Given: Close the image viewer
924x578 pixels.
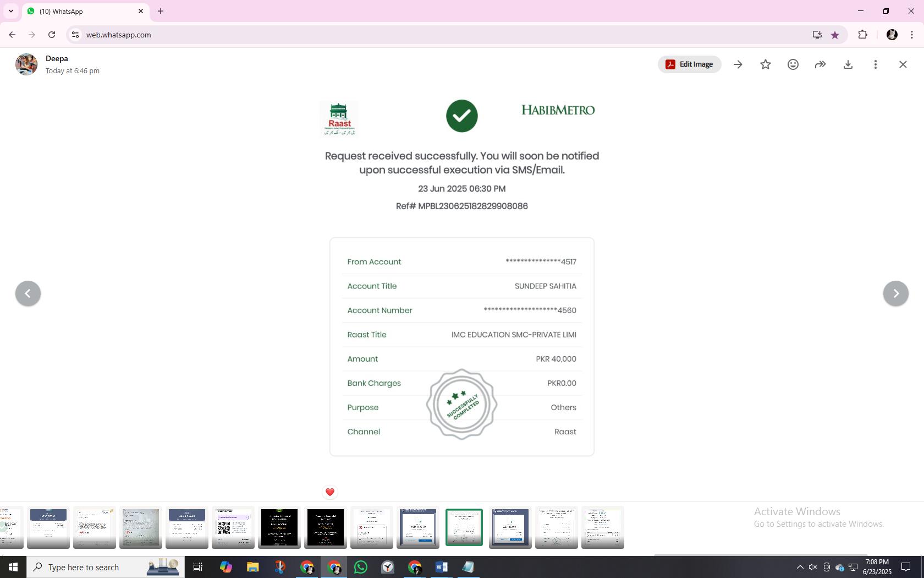Looking at the screenshot, I should (x=903, y=64).
